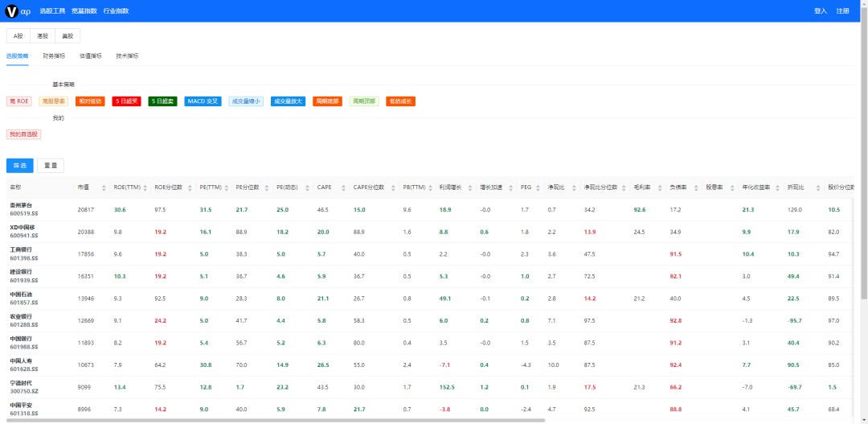Sort by 增长加速 column arrows

[x=511, y=187]
